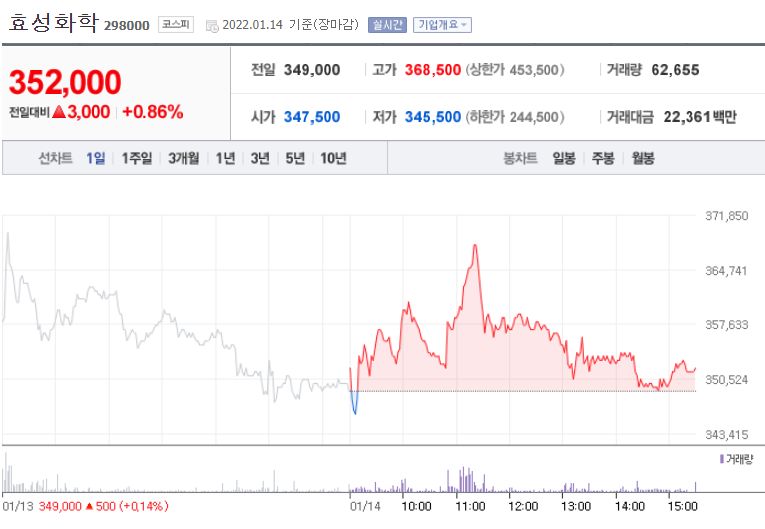Screen dimensions: 765x529
Task: Click the 11:00 time axis label
Action: [470, 507]
